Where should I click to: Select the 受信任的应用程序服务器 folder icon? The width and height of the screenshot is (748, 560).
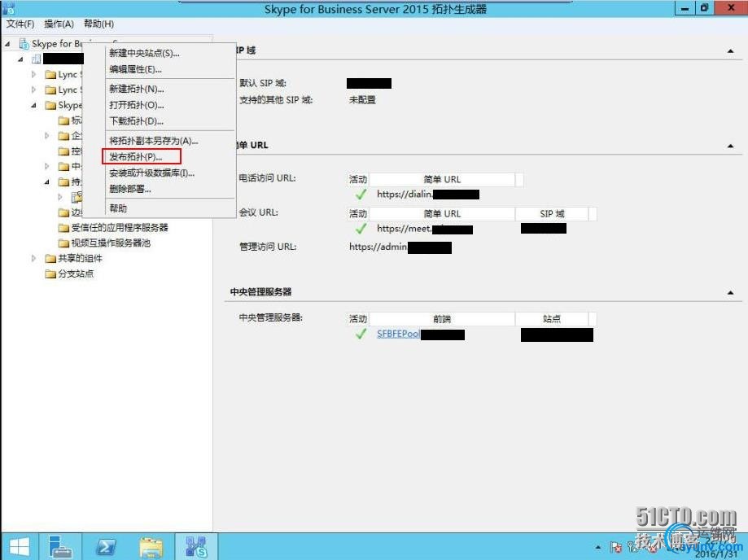(x=63, y=228)
